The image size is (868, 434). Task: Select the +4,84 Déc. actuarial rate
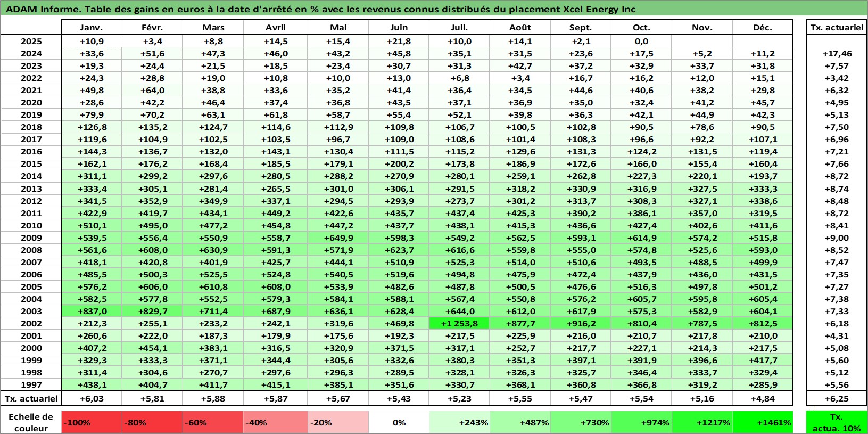pos(763,398)
